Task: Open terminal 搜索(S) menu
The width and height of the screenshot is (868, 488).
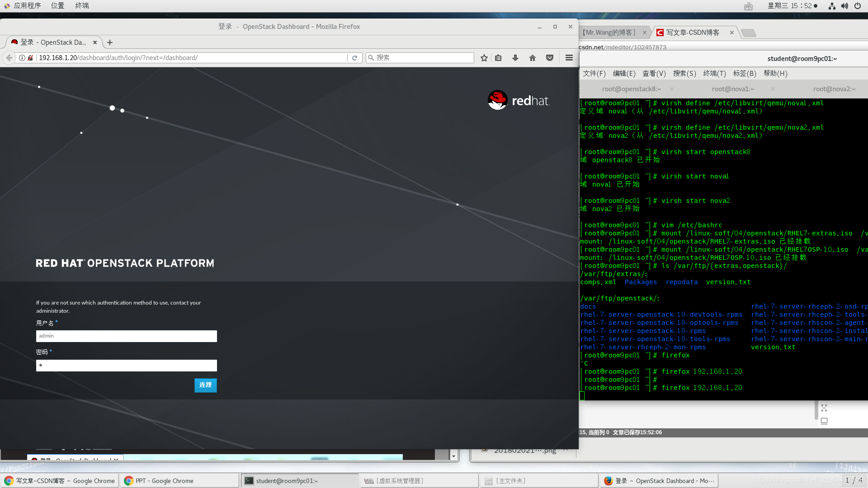Action: [x=684, y=74]
